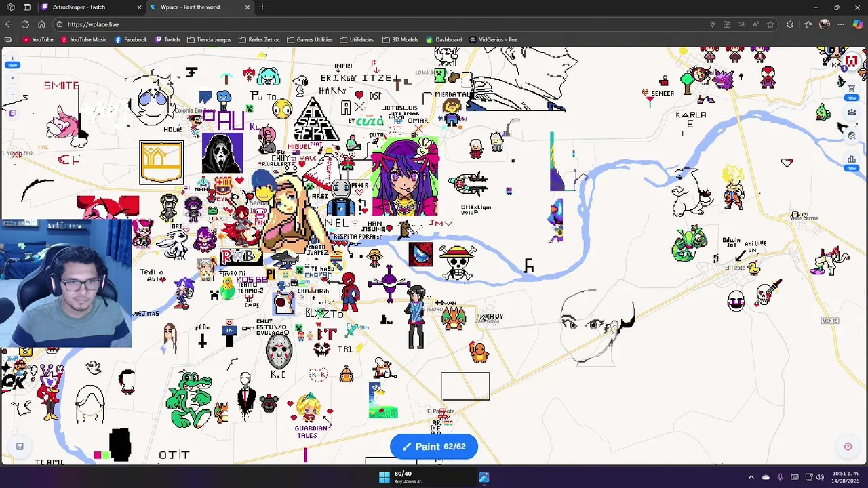868x488 pixels.
Task: Open the VidGenius - Poe bookmark
Action: click(x=494, y=39)
